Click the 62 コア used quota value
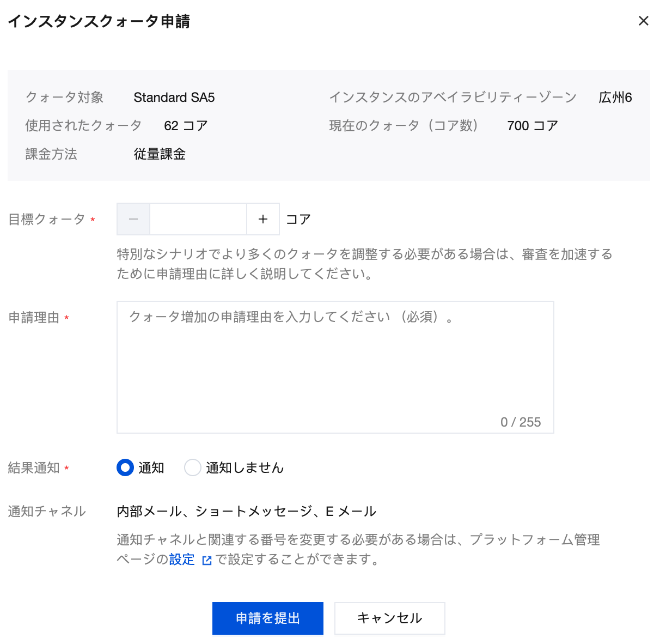Screen dimensions: 660x644 click(186, 126)
